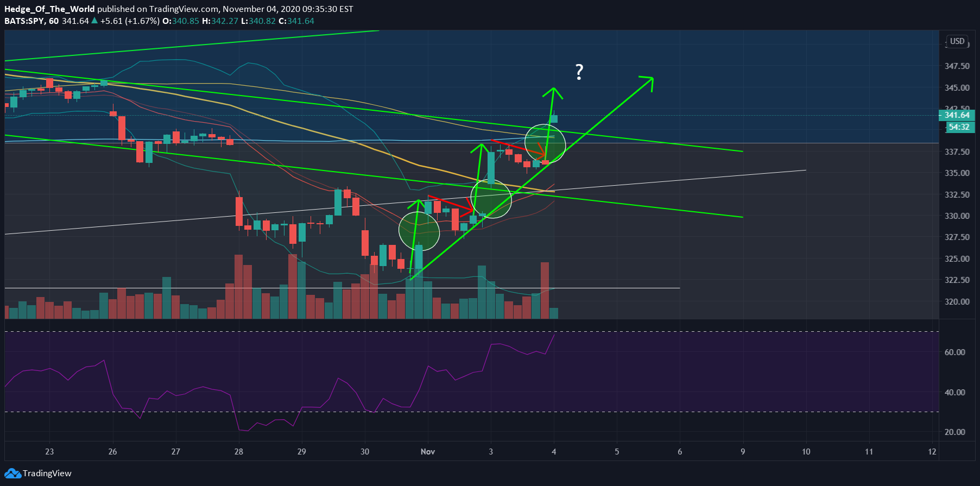
Task: Click the date axis label 29
Action: 302,452
